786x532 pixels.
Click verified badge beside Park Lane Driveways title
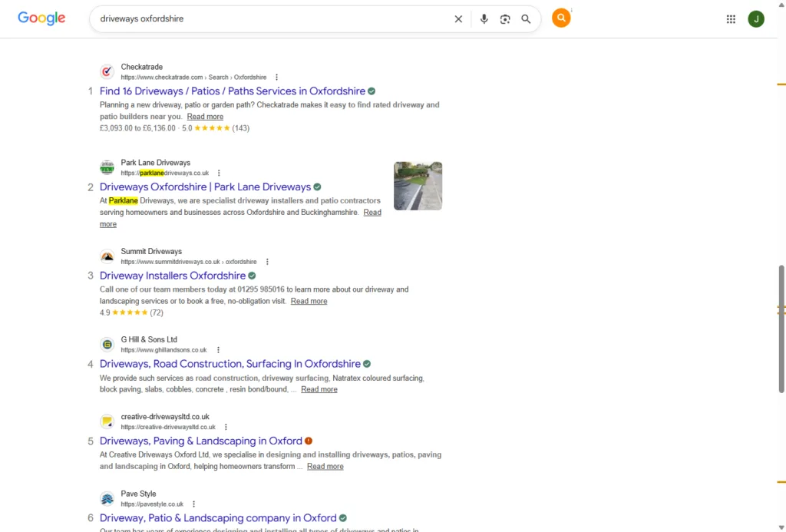click(317, 187)
